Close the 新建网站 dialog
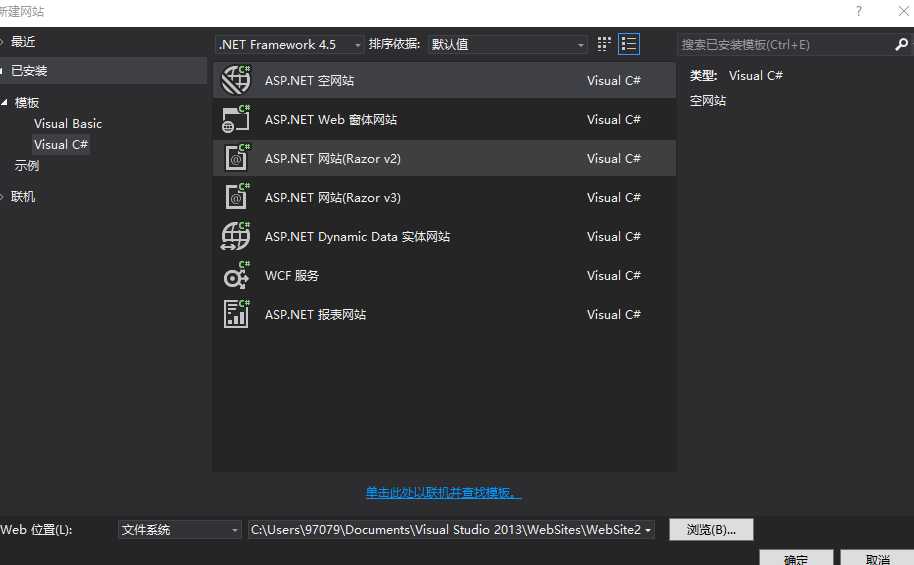Image resolution: width=914 pixels, height=565 pixels. point(904,11)
